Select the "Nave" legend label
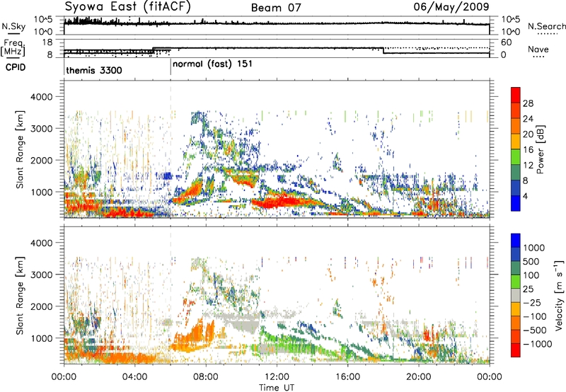Image resolution: width=566 pixels, height=392 pixels. click(538, 50)
